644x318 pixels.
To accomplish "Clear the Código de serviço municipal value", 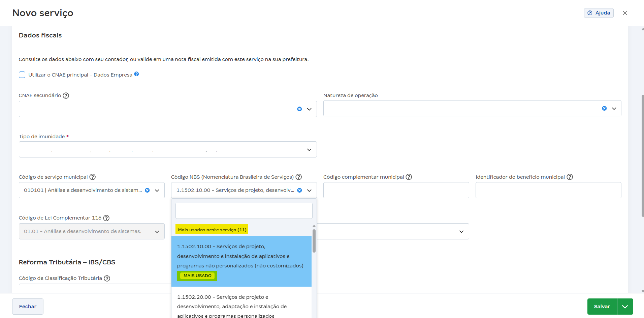I will [147, 190].
